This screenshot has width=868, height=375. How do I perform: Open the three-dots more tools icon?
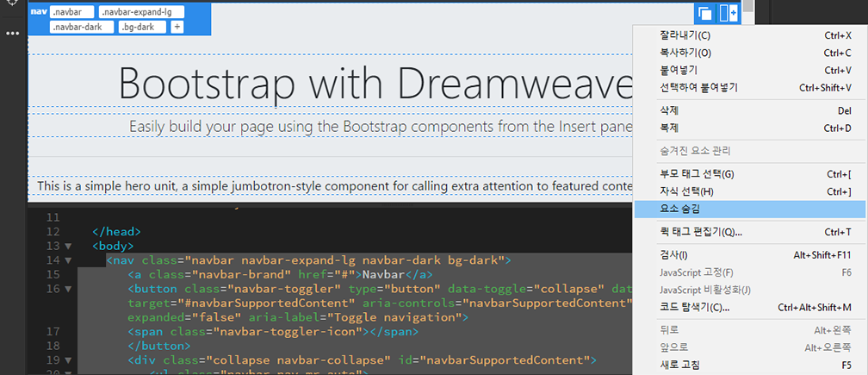point(12,34)
